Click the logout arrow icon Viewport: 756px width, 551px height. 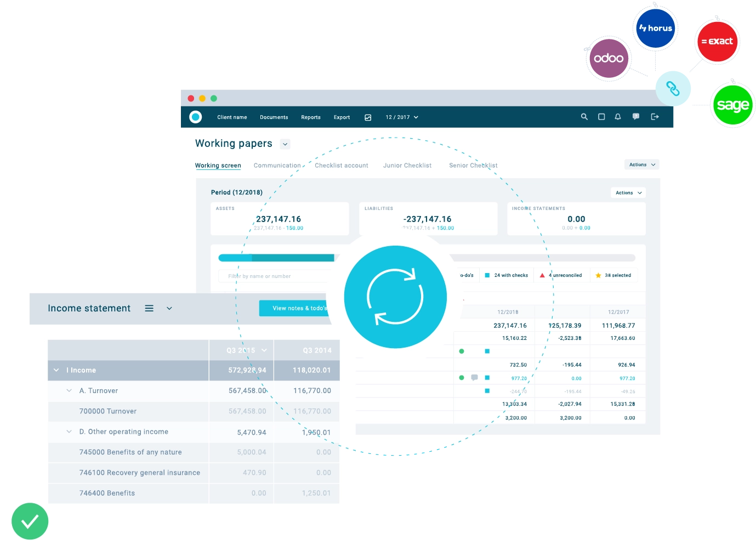(655, 117)
